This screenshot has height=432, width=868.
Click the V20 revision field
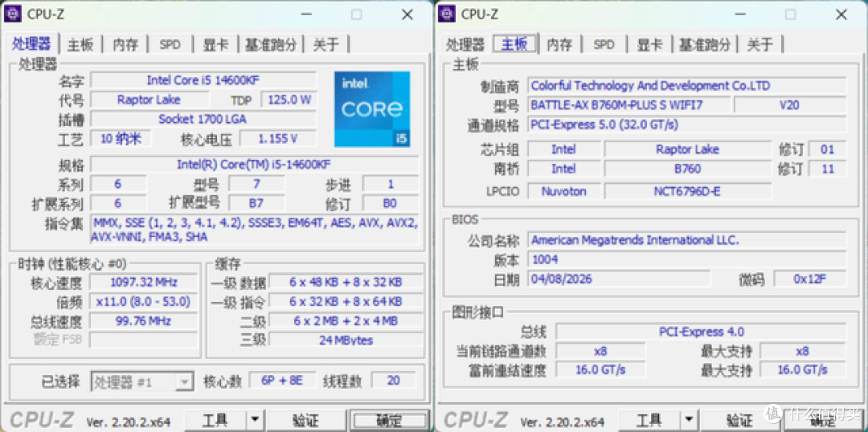(790, 104)
